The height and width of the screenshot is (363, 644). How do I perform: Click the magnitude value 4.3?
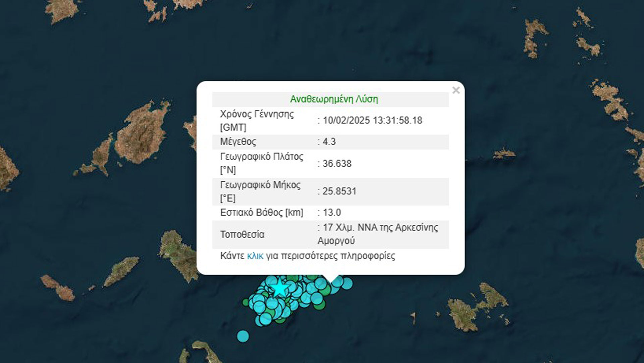tap(329, 142)
